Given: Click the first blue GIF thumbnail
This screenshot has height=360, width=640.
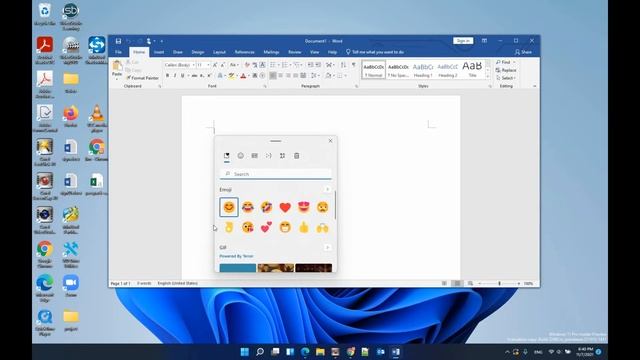Looking at the screenshot, I should click(238, 268).
